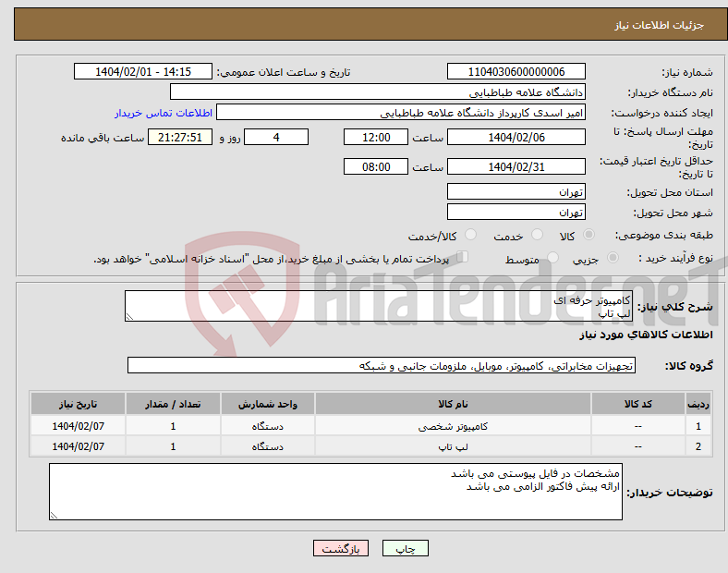Select the کالا/خدمت radio option
Viewport: 728px width, 573px height.
[471, 235]
